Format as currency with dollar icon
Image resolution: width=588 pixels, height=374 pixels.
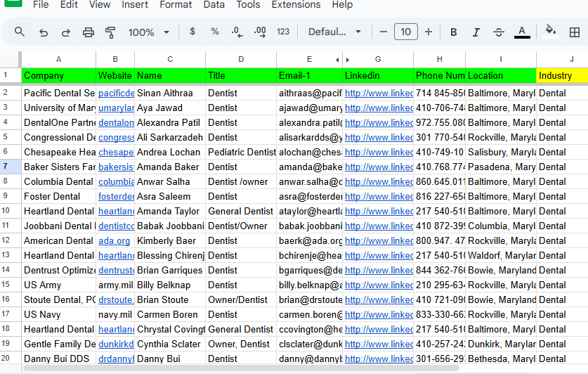click(x=192, y=32)
